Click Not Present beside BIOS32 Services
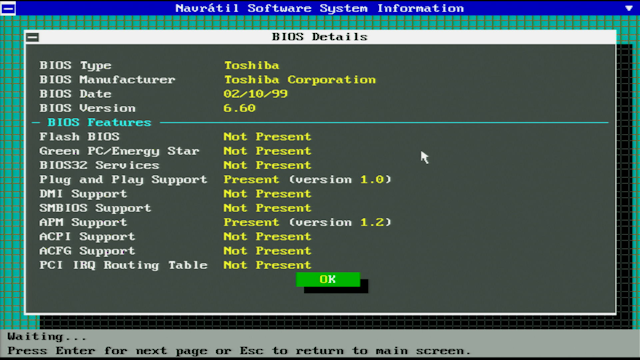 pos(267,165)
